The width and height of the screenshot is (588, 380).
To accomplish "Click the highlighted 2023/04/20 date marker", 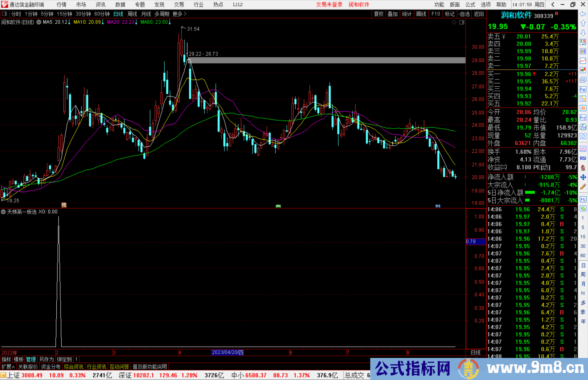I will coord(228,352).
